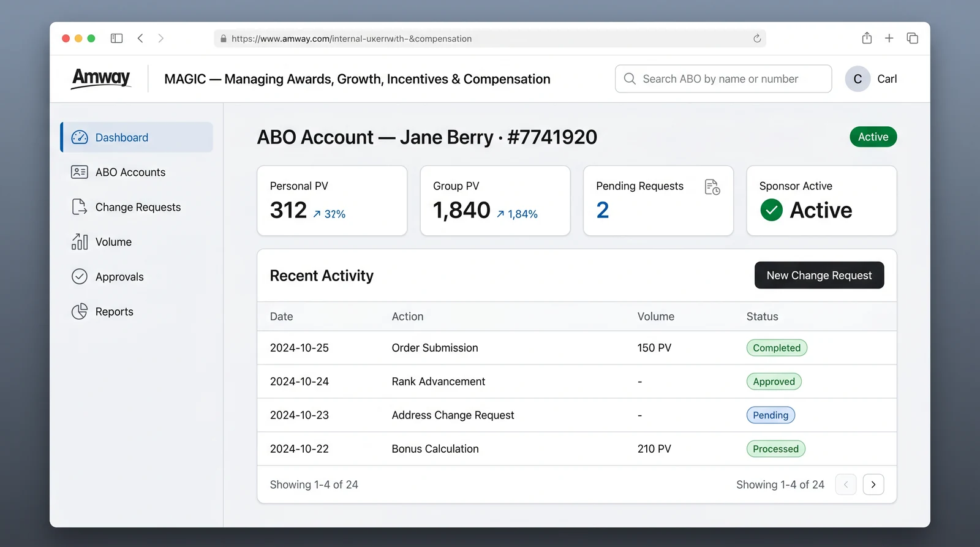
Task: Click the Rank Advancement action cell
Action: [x=439, y=382]
